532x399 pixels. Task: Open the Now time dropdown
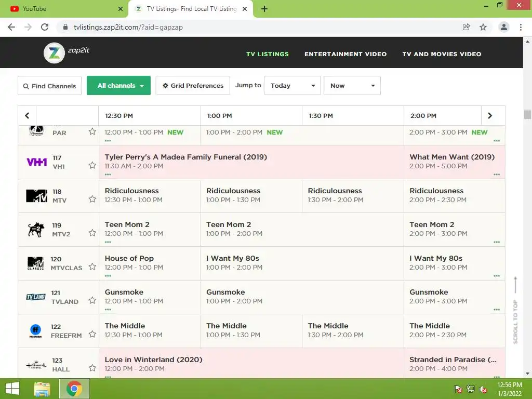(x=352, y=86)
